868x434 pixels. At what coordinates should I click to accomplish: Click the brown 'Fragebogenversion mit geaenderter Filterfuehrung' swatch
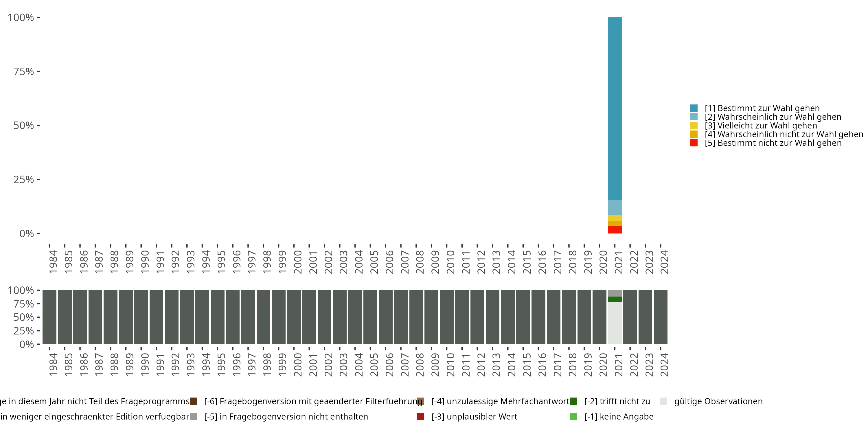tap(193, 401)
